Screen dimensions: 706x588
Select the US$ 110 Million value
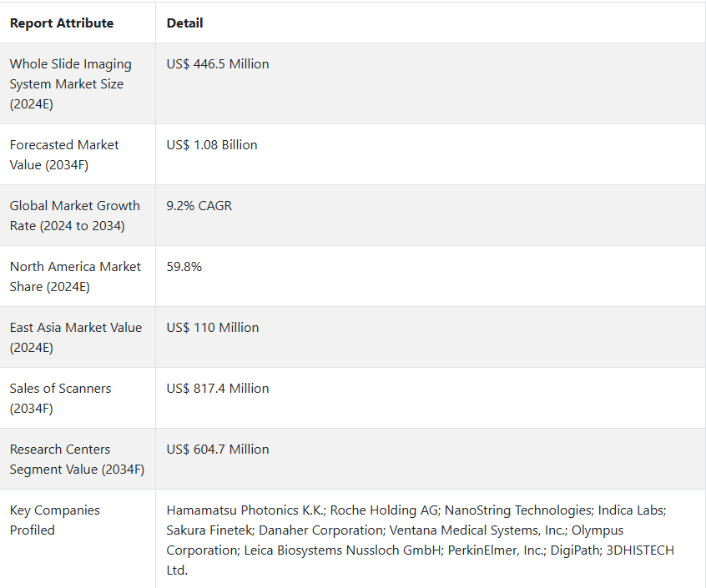(x=213, y=328)
